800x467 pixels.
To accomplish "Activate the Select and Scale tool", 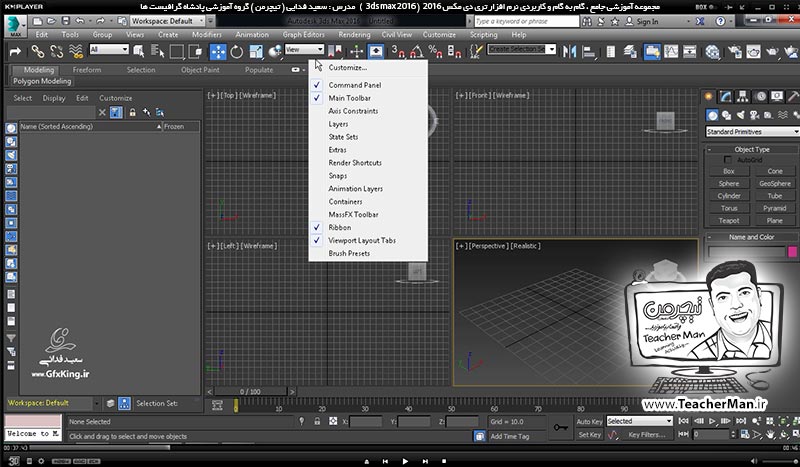I will 256,52.
